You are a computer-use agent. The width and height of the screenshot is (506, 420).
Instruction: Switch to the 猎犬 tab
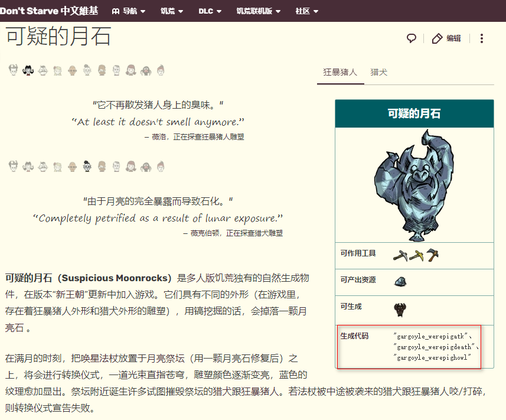378,72
